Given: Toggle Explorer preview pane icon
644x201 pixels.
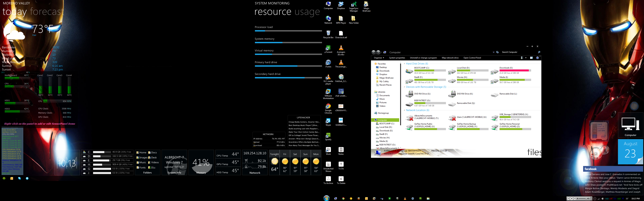Looking at the screenshot, I should (531, 58).
